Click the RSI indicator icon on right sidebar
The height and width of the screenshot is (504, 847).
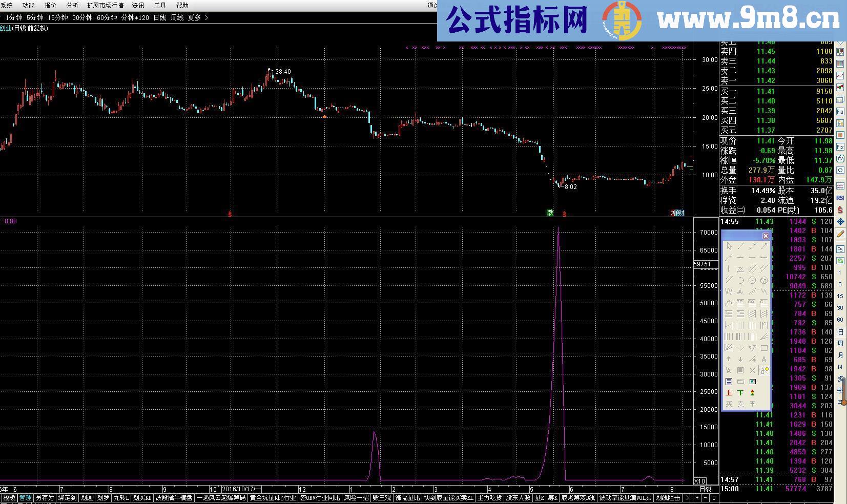[840, 196]
